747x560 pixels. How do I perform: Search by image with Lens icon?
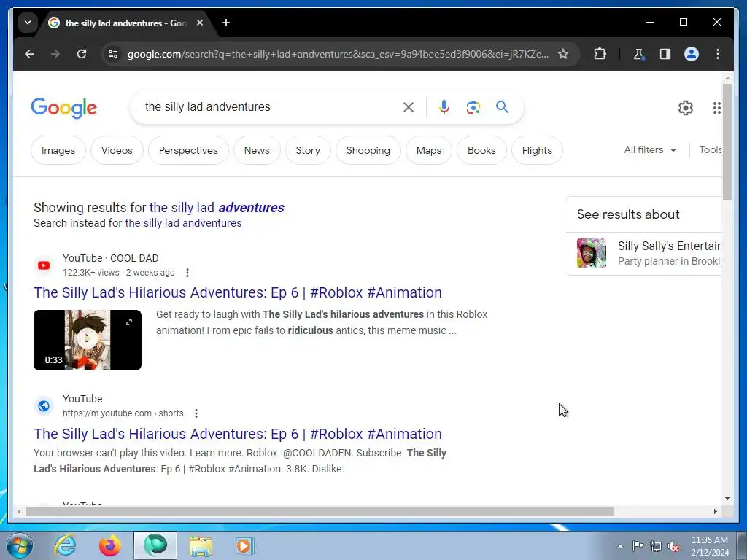tap(473, 107)
